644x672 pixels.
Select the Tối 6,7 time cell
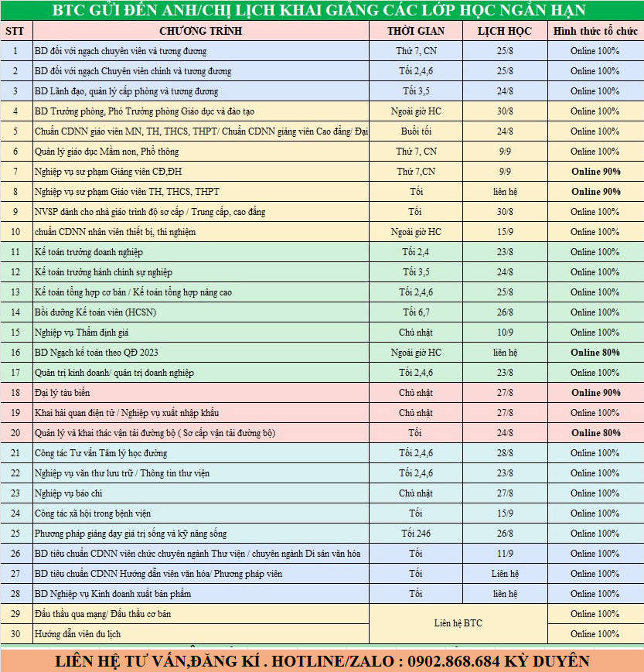[416, 312]
